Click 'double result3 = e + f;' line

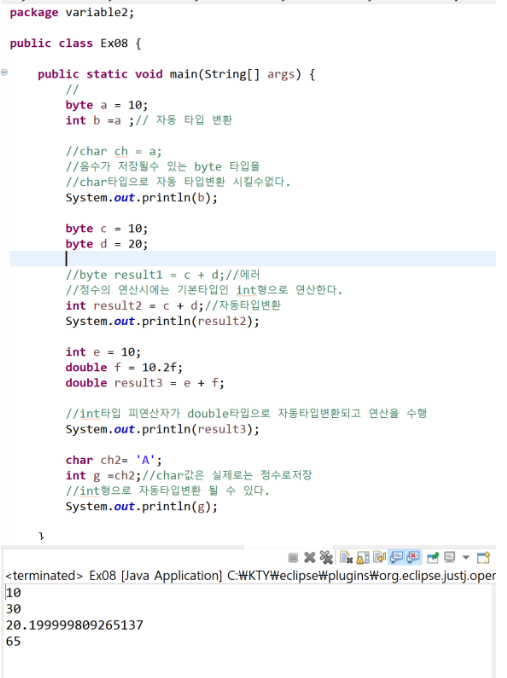coord(145,383)
